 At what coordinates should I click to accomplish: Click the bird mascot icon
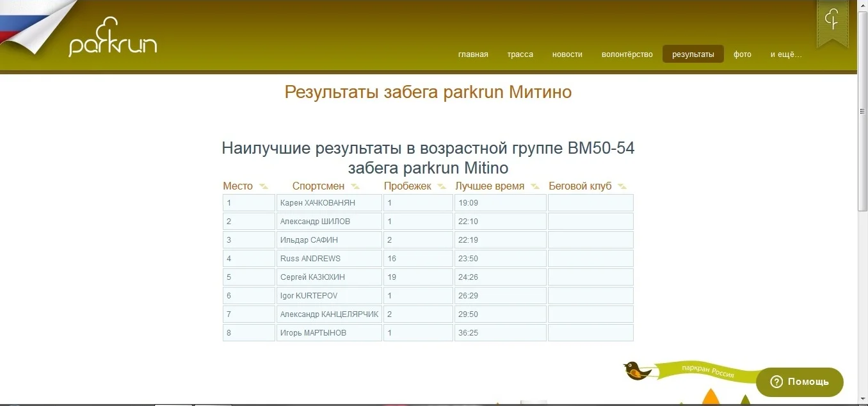(637, 370)
